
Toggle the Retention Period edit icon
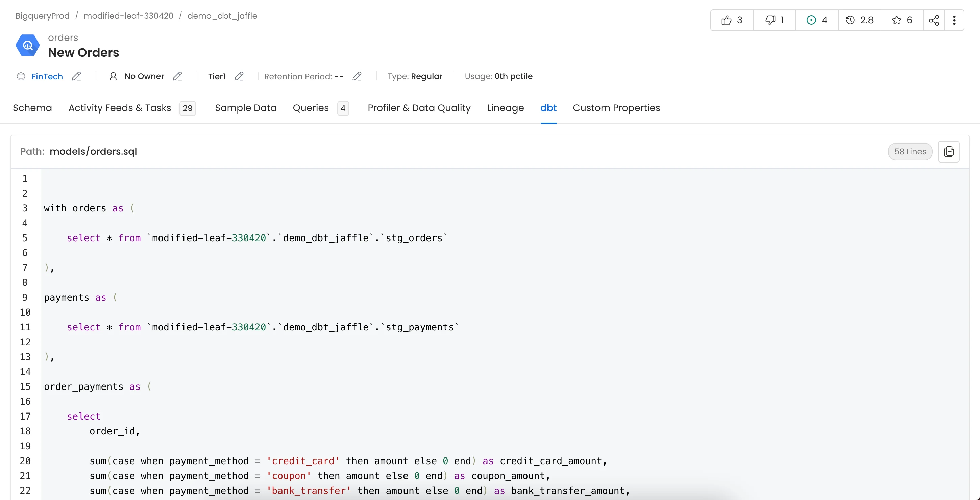point(358,77)
